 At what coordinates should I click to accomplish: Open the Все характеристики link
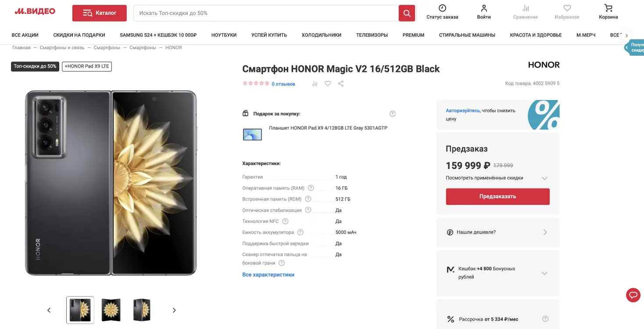click(x=268, y=275)
